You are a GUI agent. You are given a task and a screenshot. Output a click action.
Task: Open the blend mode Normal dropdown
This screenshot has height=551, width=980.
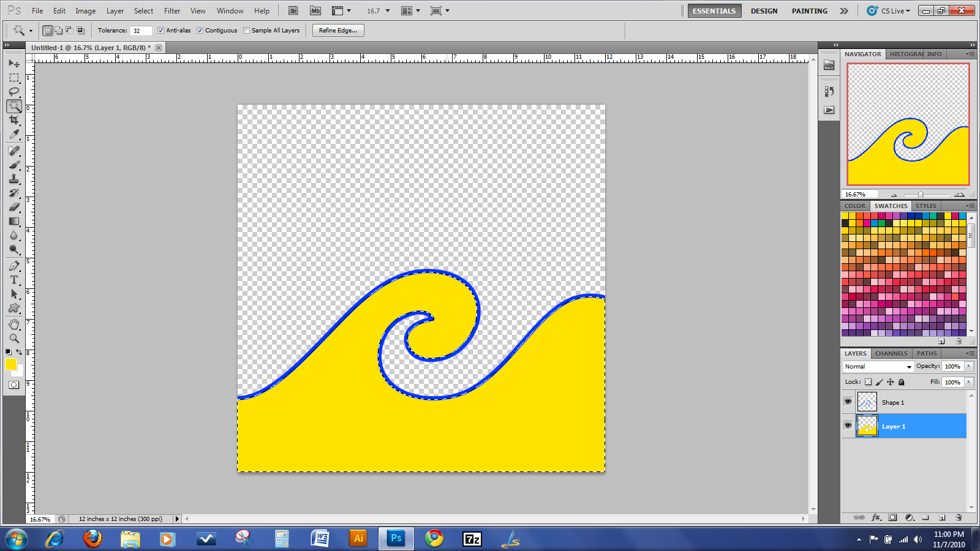click(878, 366)
